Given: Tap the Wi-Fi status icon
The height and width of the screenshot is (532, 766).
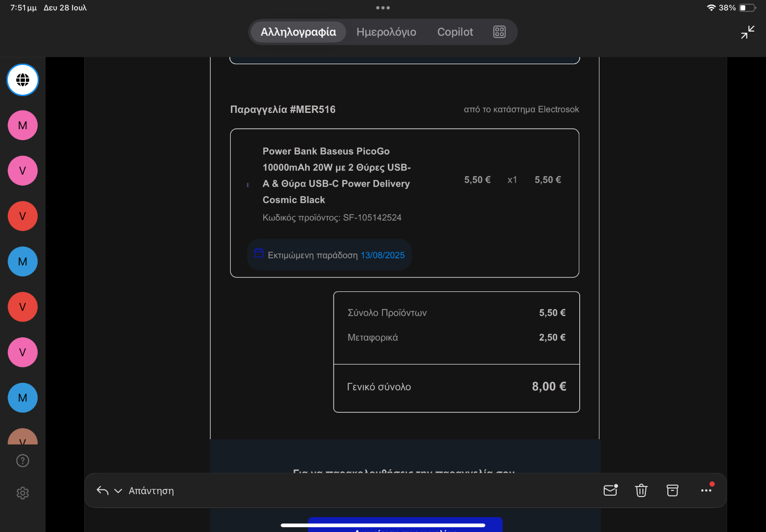Looking at the screenshot, I should click(x=711, y=8).
